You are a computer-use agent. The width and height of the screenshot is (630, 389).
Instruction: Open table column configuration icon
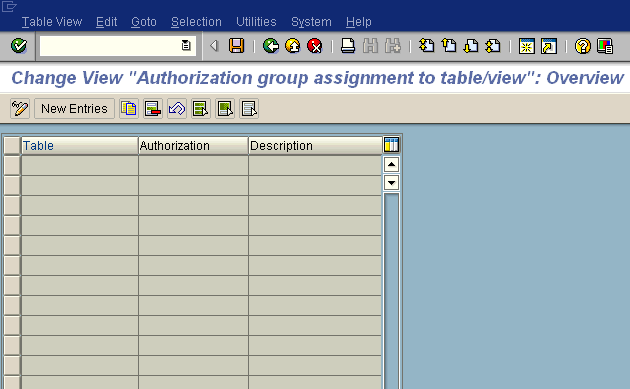(391, 145)
